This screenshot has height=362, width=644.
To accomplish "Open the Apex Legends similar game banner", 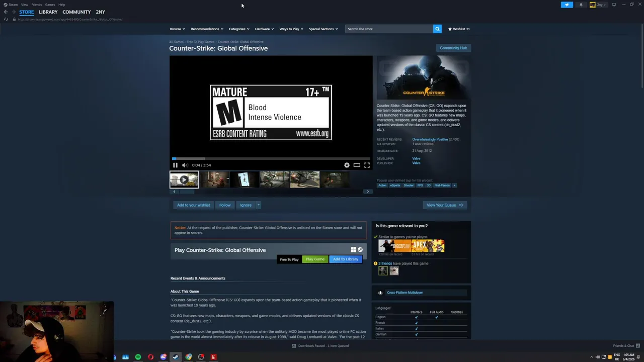I will coord(428,246).
